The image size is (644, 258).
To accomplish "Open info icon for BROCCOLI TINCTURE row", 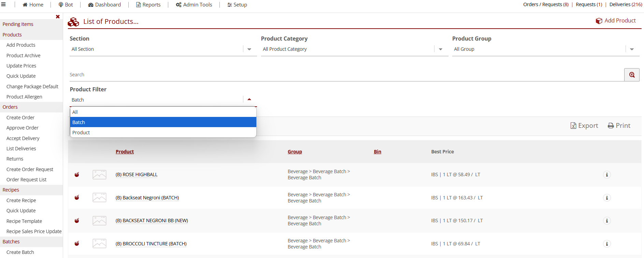I will coord(606,244).
